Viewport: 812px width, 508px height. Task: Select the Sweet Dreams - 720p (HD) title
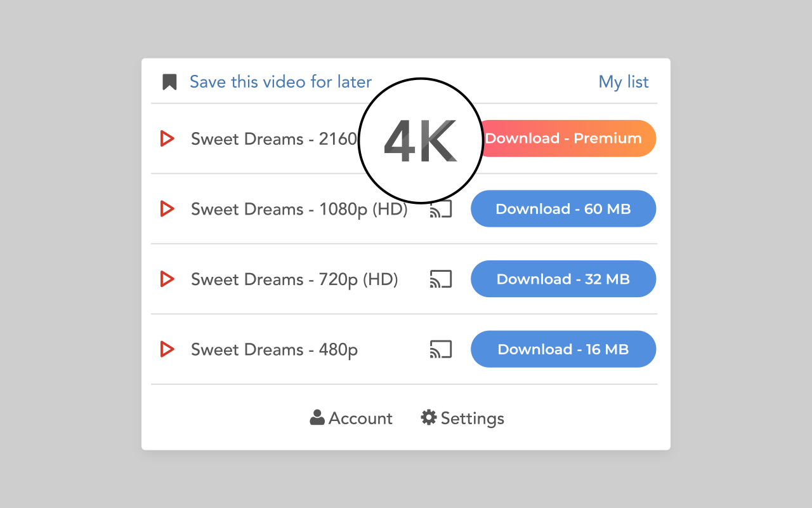(x=294, y=279)
